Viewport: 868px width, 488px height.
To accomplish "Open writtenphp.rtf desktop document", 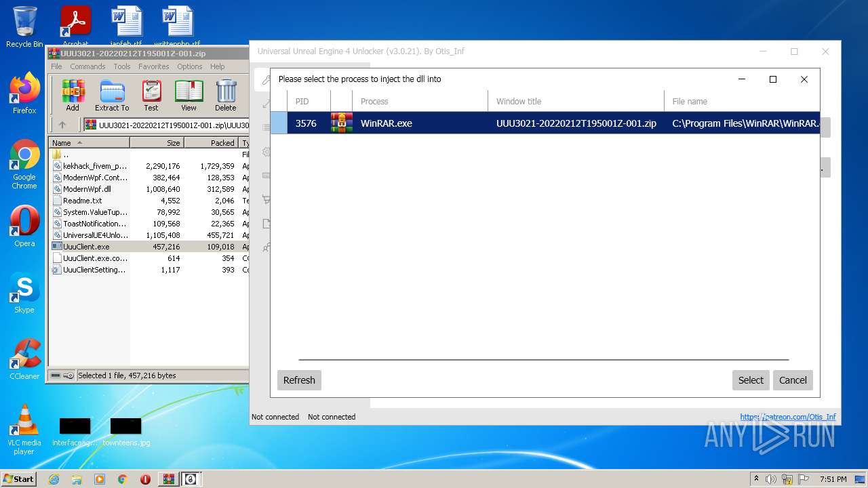I will pyautogui.click(x=177, y=27).
